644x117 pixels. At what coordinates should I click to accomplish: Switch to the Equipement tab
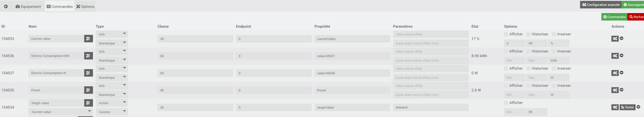tap(28, 6)
